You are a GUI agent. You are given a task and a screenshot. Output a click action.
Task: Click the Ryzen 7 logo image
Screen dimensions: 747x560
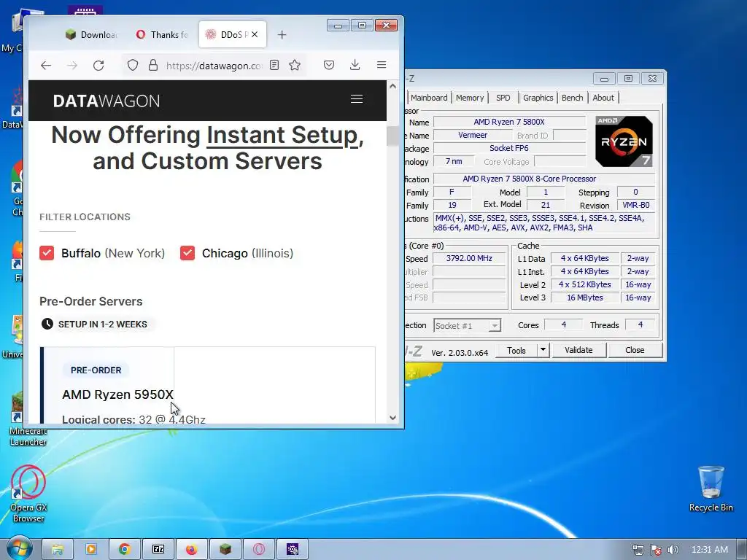click(624, 141)
